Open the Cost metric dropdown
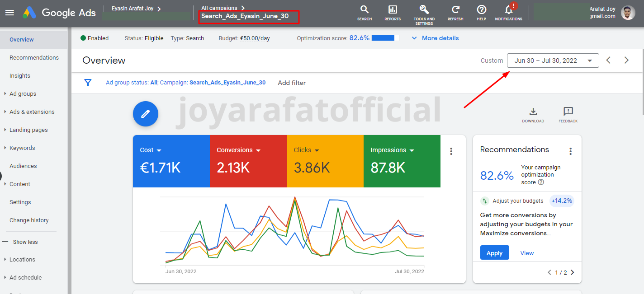The image size is (644, 294). tap(151, 150)
